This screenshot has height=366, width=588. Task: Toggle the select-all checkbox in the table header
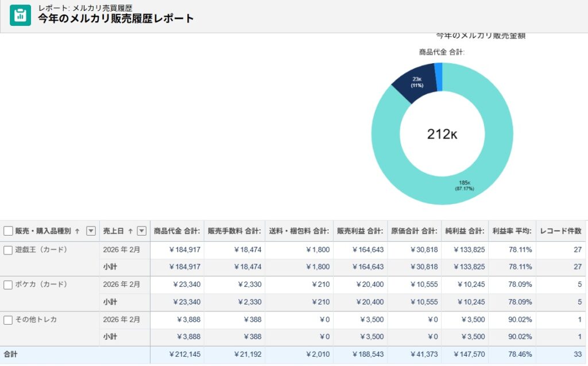[8, 231]
